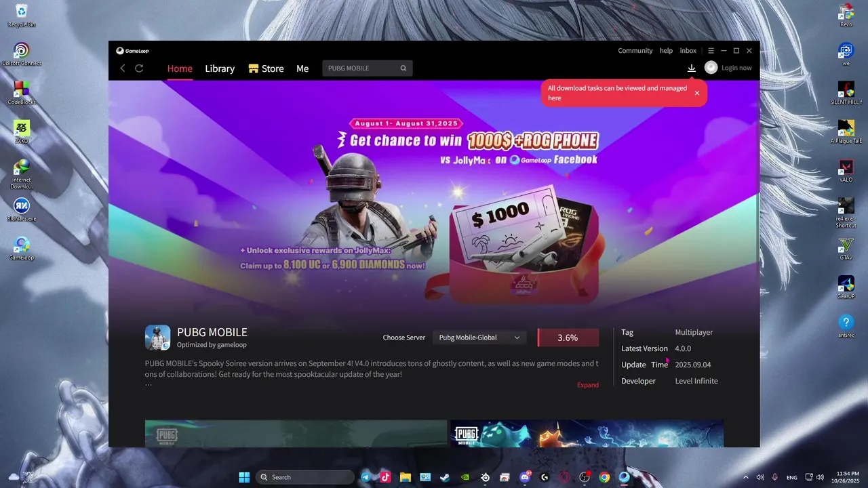Viewport: 868px width, 488px height.
Task: Open Discord from the taskbar
Action: click(524, 477)
